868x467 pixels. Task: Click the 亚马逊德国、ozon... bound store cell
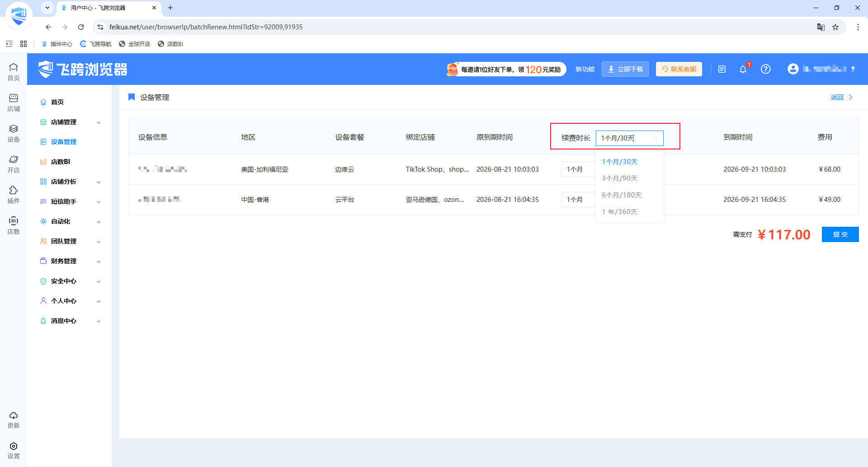click(435, 200)
